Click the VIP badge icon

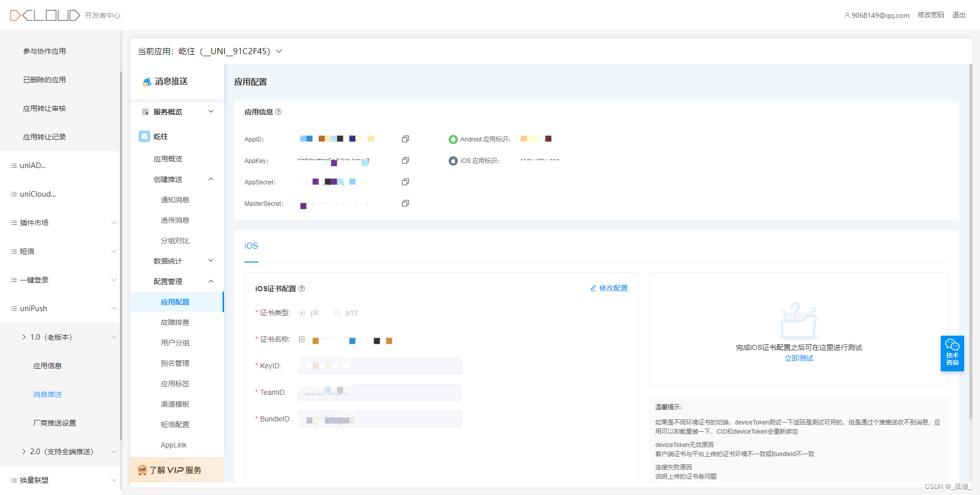142,470
